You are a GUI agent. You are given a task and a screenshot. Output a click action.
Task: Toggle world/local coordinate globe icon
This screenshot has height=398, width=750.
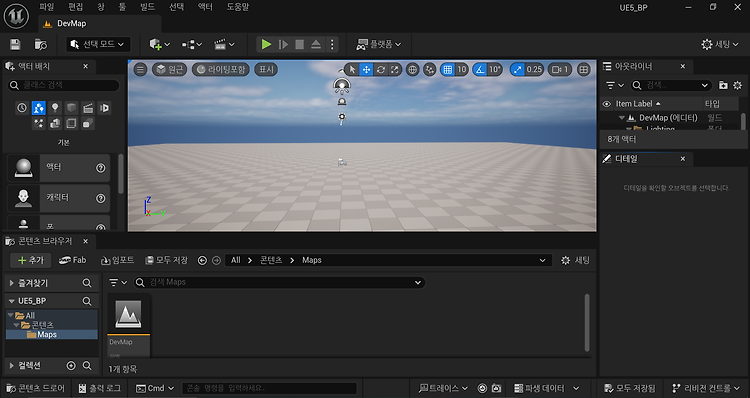[x=412, y=69]
